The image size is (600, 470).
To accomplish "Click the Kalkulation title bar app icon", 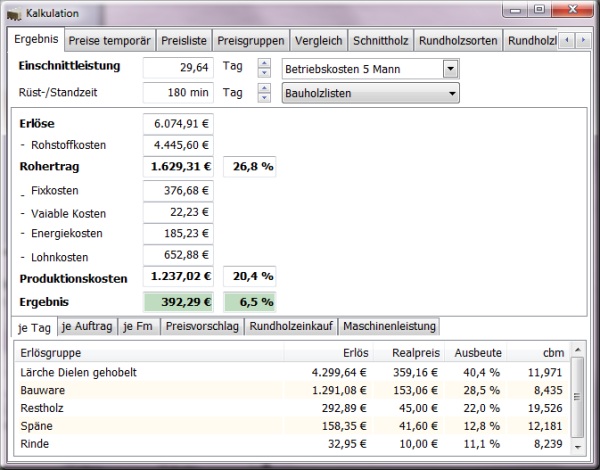I will pyautogui.click(x=14, y=14).
